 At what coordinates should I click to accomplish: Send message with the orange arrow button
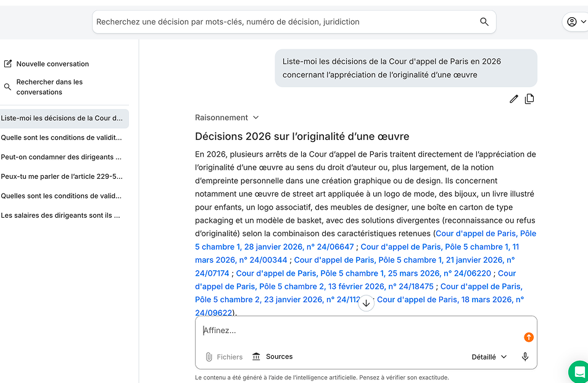tap(529, 337)
